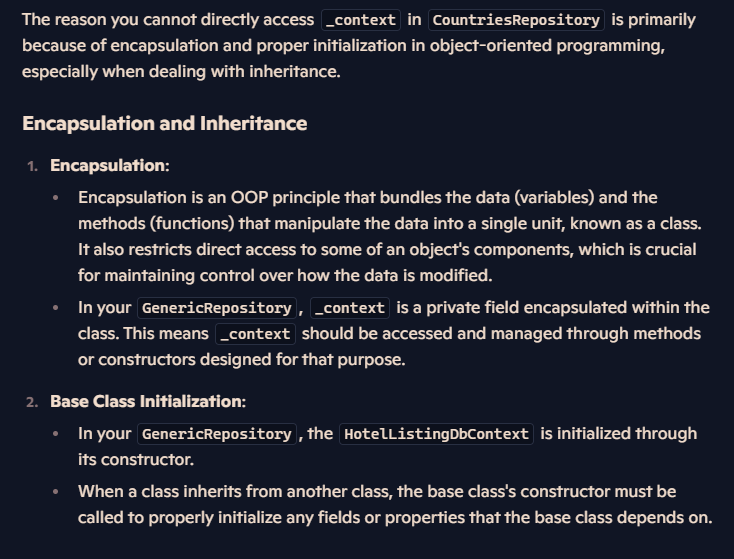Click the Encapsulation and Inheritance heading
The height and width of the screenshot is (559, 734).
(x=165, y=124)
